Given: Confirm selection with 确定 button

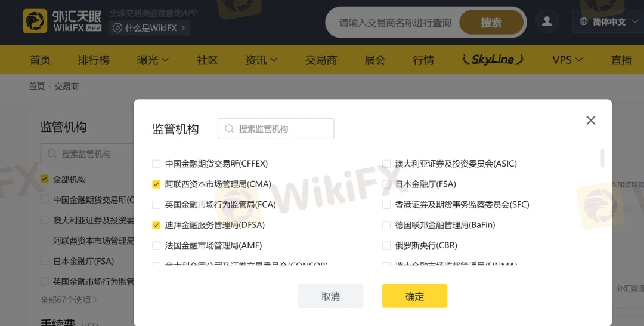Looking at the screenshot, I should point(414,296).
